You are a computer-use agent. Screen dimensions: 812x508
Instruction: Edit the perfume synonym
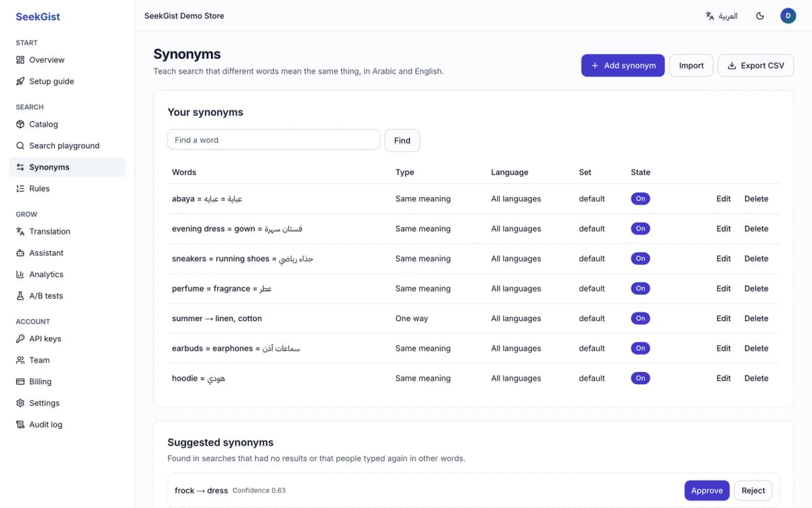723,288
